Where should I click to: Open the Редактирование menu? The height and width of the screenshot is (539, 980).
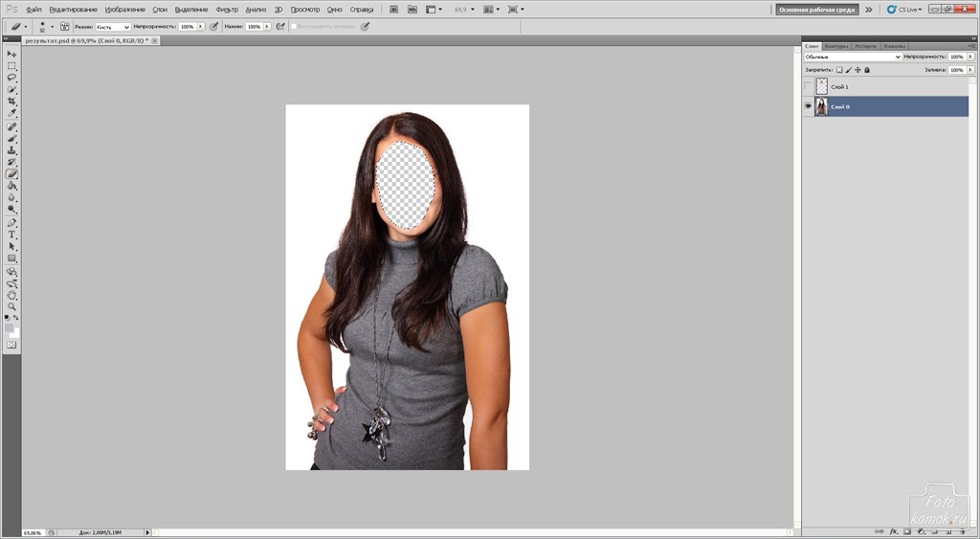(73, 10)
